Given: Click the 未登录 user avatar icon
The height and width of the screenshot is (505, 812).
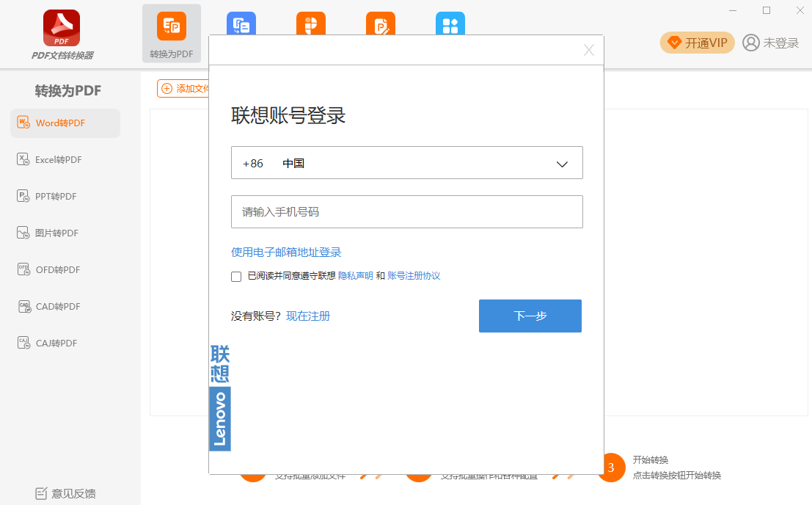Looking at the screenshot, I should coord(751,43).
